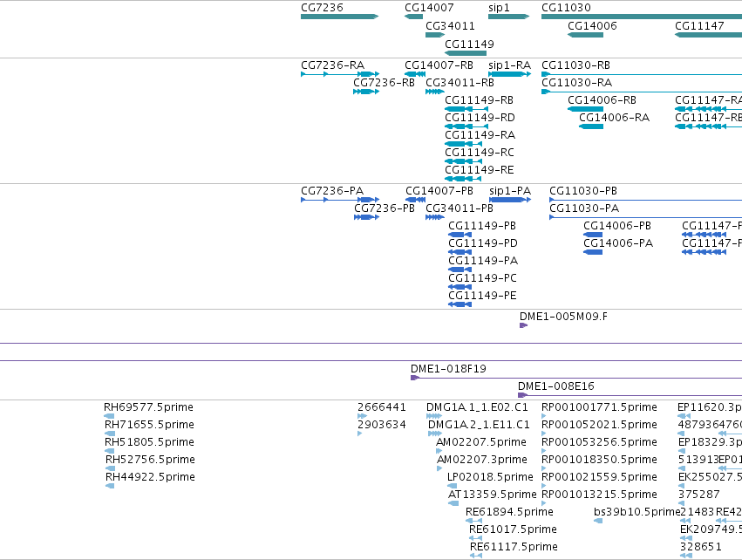
Task: Select EST RE61894.5prime
Action: click(x=474, y=521)
